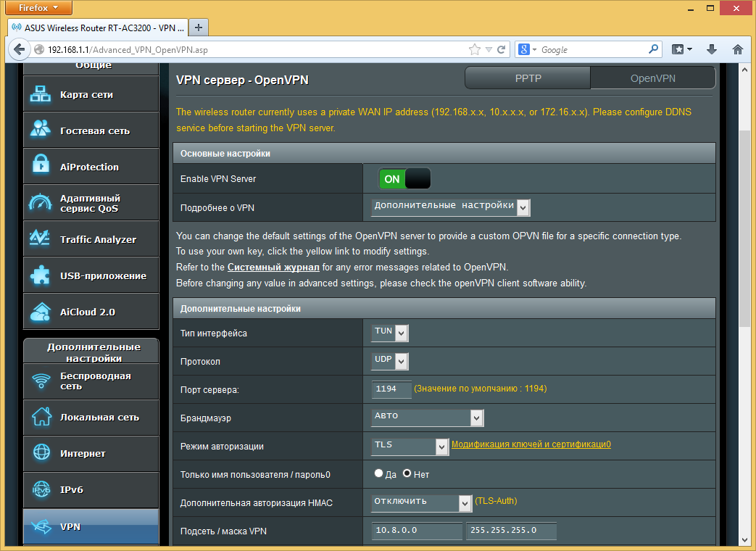The width and height of the screenshot is (756, 551).
Task: Open the IPv6 globe icon
Action: 41,489
